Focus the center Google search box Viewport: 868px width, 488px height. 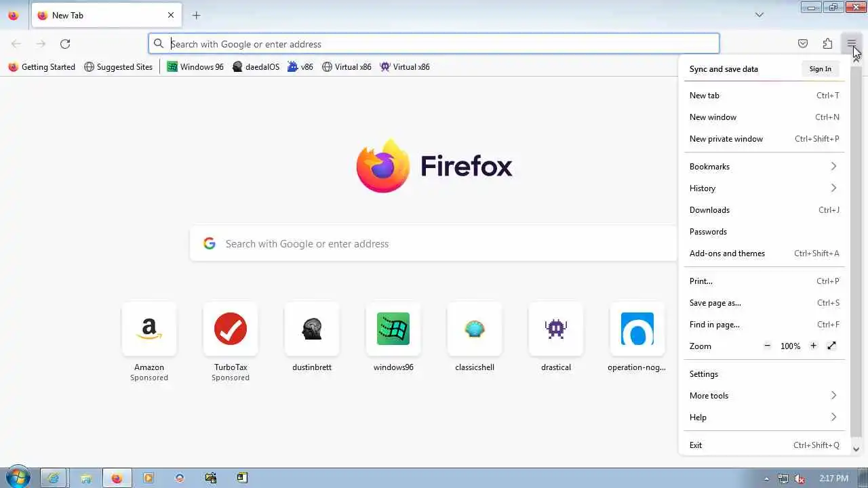coord(434,244)
